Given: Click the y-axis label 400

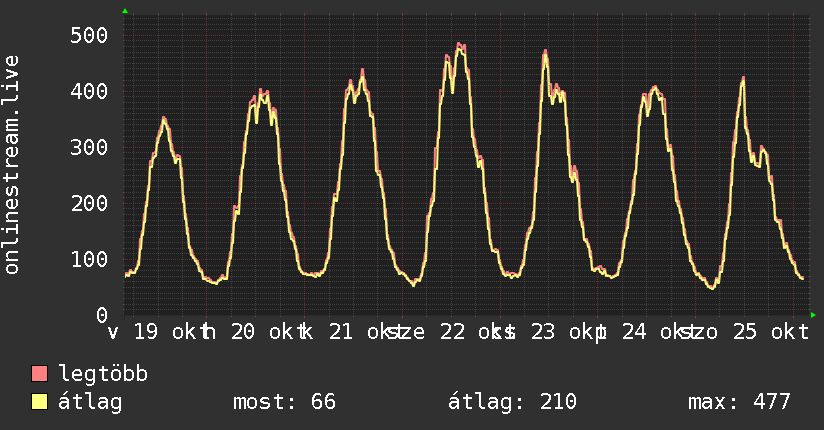Looking at the screenshot, I should [x=89, y=91].
